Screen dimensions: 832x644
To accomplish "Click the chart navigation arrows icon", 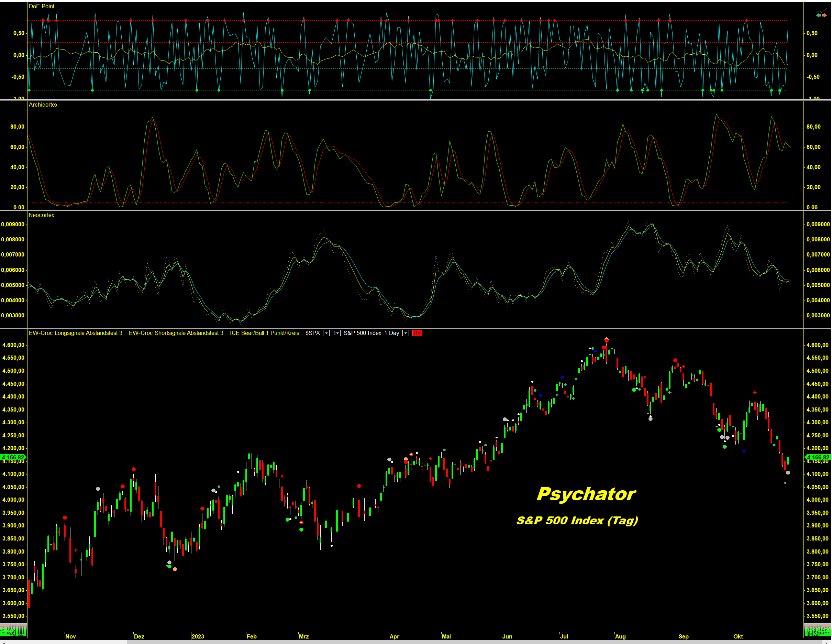I will pos(821,14).
